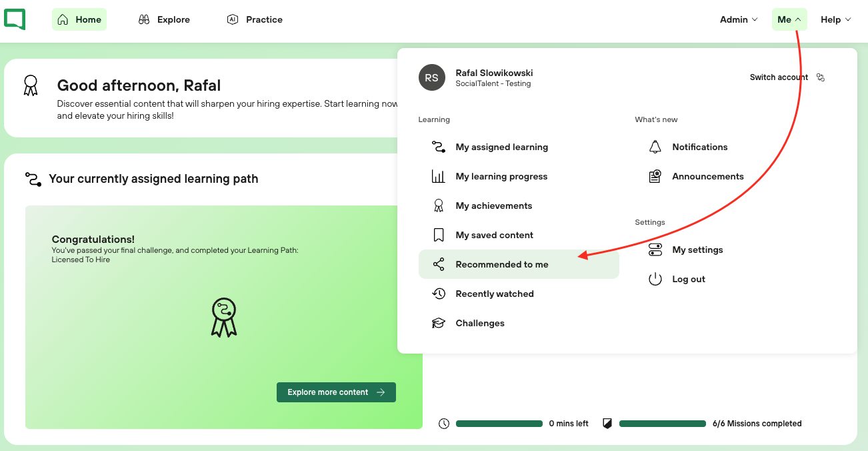Click the history icon for Recently watched
Screen dimensions: 868x451
click(438, 294)
